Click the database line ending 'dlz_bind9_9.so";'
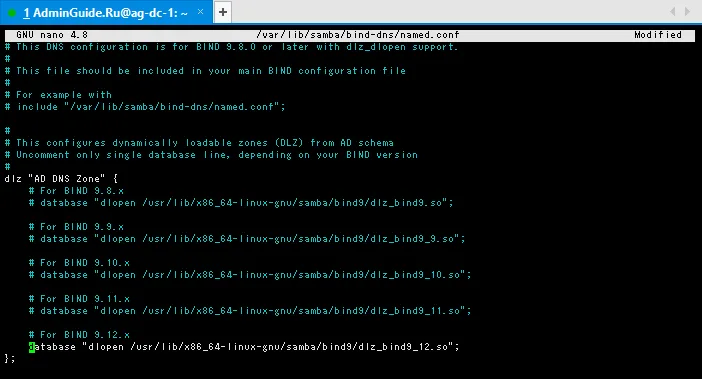Viewport: 702px width, 379px height. [247, 239]
